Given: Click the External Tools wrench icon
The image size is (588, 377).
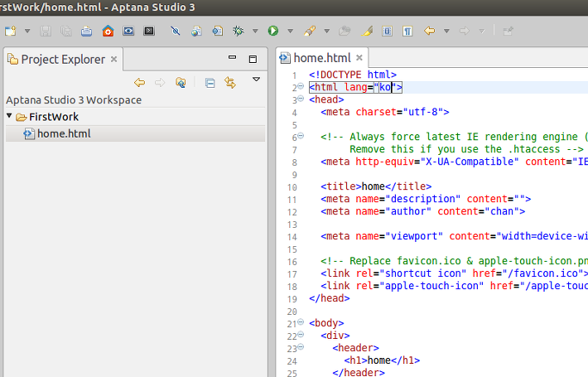Looking at the screenshot, I should click(x=310, y=31).
